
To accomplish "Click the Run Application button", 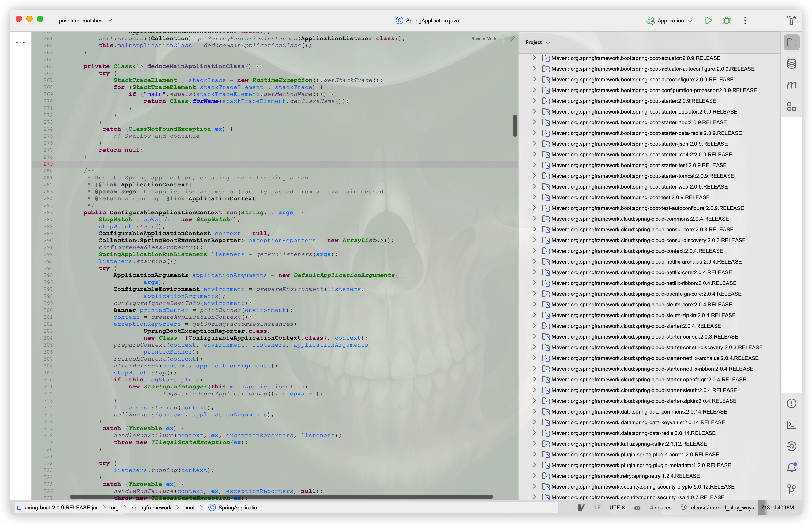I will 708,20.
